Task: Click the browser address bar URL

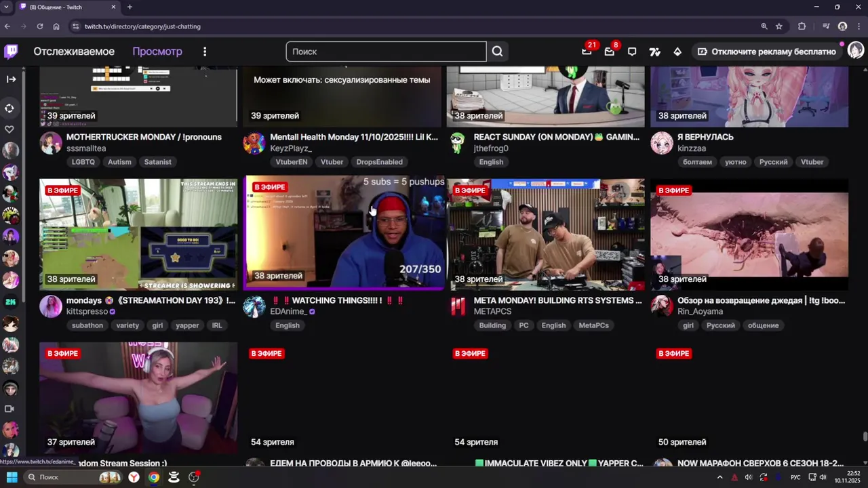Action: pos(142,26)
